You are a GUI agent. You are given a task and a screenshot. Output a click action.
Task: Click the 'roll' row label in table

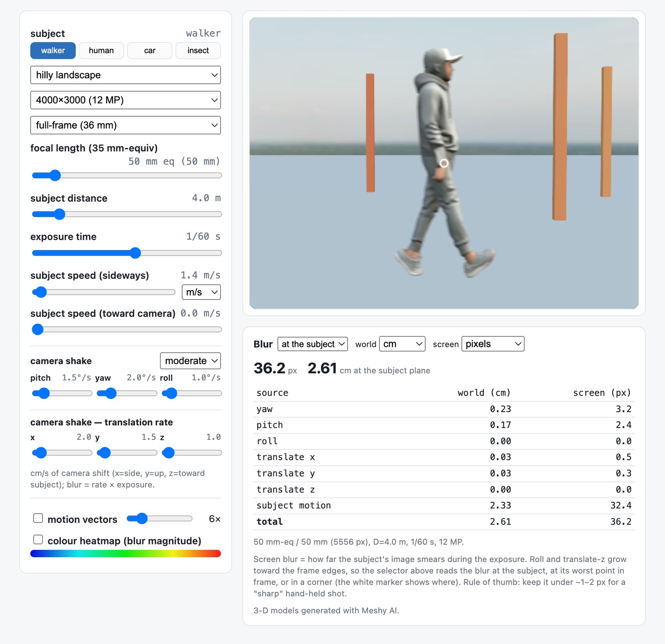click(x=267, y=441)
